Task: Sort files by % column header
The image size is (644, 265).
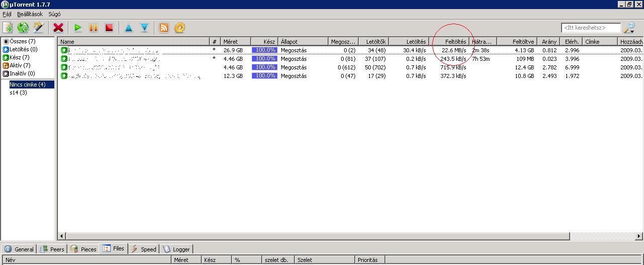Action: (247, 260)
